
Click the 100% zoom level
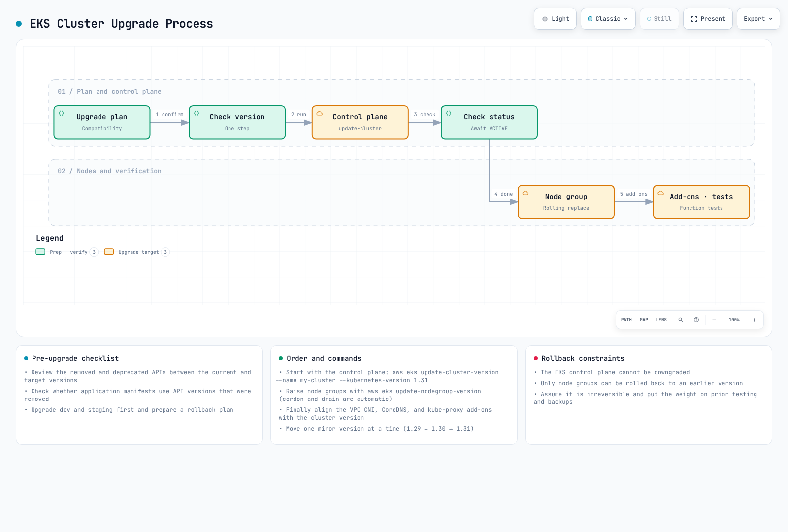(x=734, y=320)
